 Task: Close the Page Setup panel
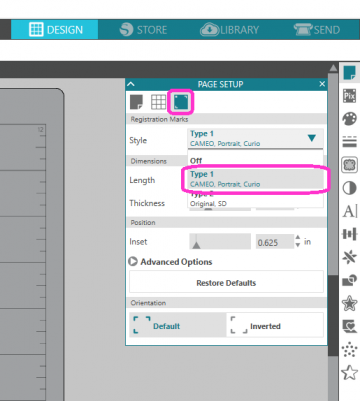pyautogui.click(x=322, y=84)
